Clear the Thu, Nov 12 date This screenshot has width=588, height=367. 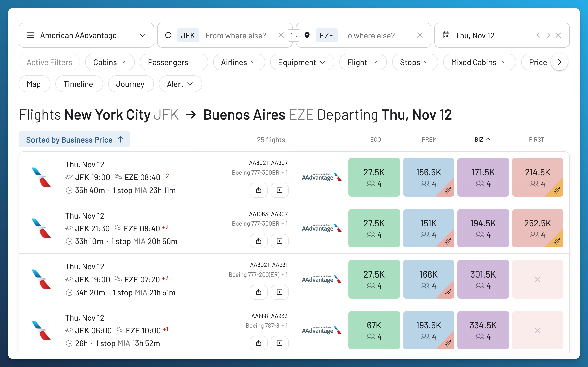point(558,35)
